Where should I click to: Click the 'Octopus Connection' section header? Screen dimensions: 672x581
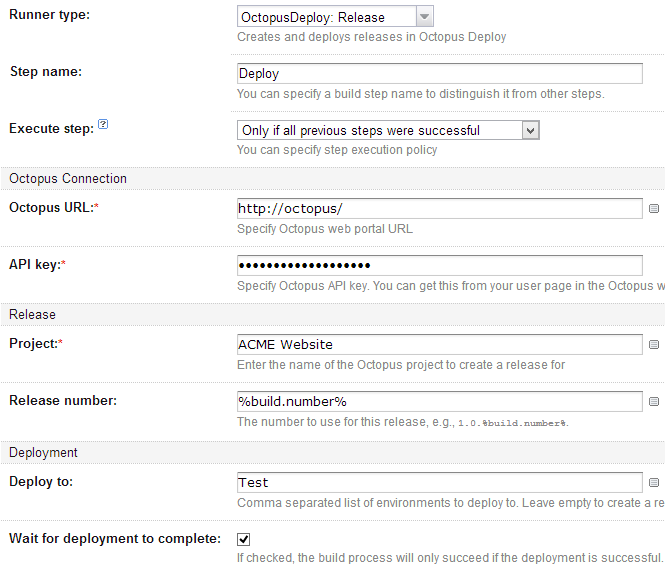[x=68, y=179]
